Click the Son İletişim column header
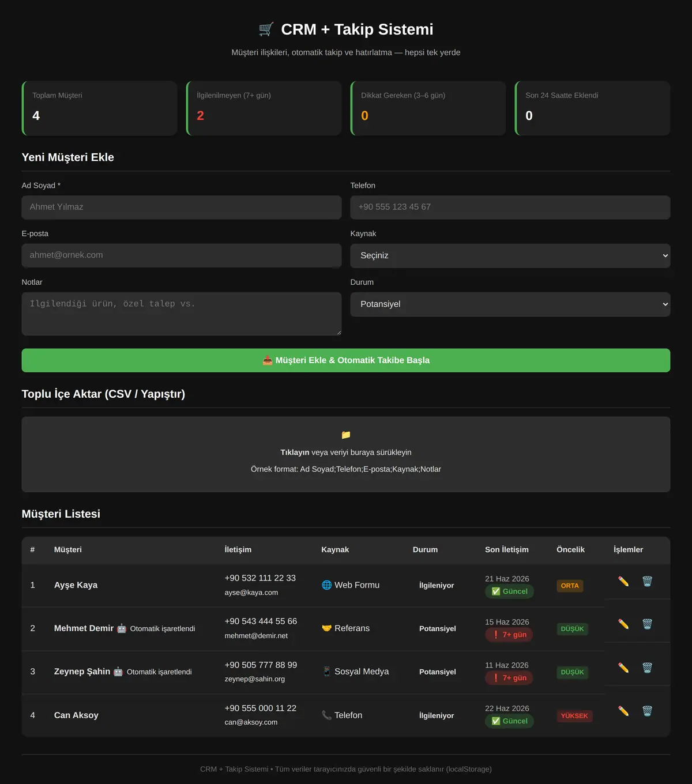692x784 pixels. coord(507,550)
